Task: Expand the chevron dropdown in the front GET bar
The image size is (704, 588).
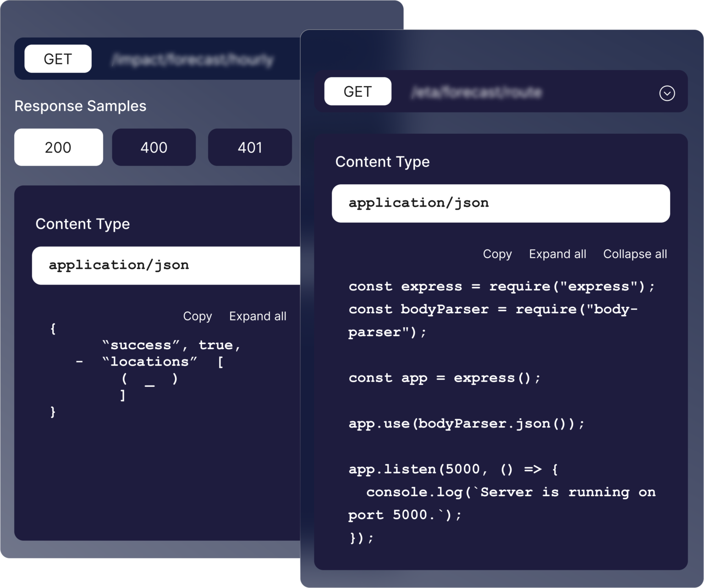Action: point(667,93)
